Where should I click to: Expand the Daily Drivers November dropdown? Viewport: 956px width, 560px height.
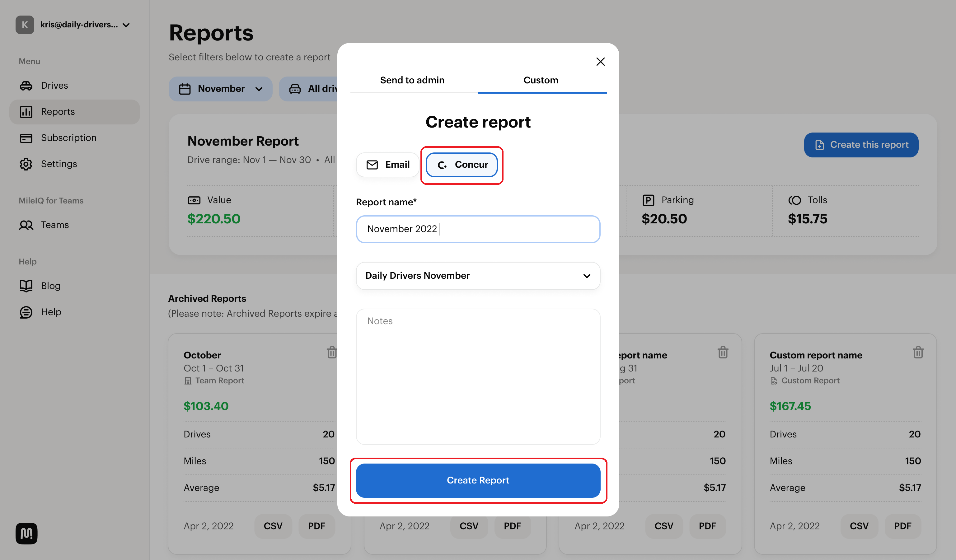(x=478, y=276)
